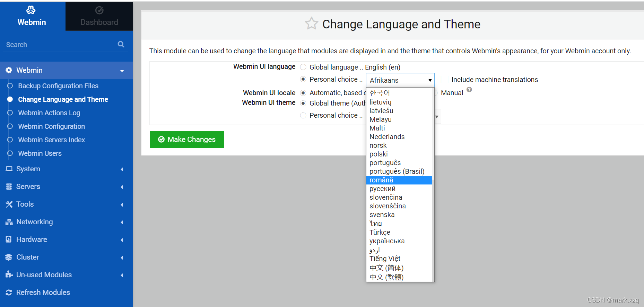The image size is (644, 307).
Task: Select Automatic locale radio button
Action: [x=303, y=93]
